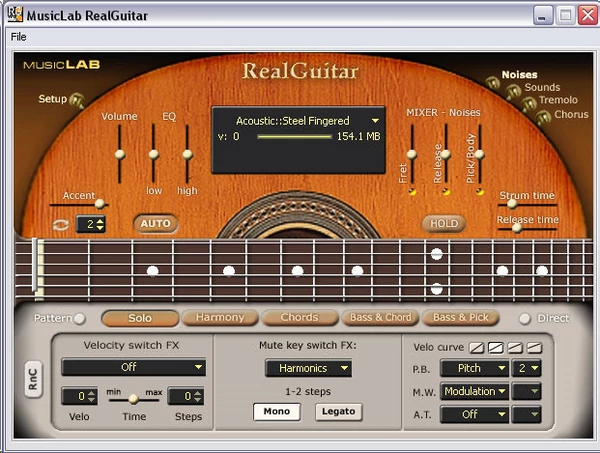
Task: Click the MusicLab logo
Action: 62,65
